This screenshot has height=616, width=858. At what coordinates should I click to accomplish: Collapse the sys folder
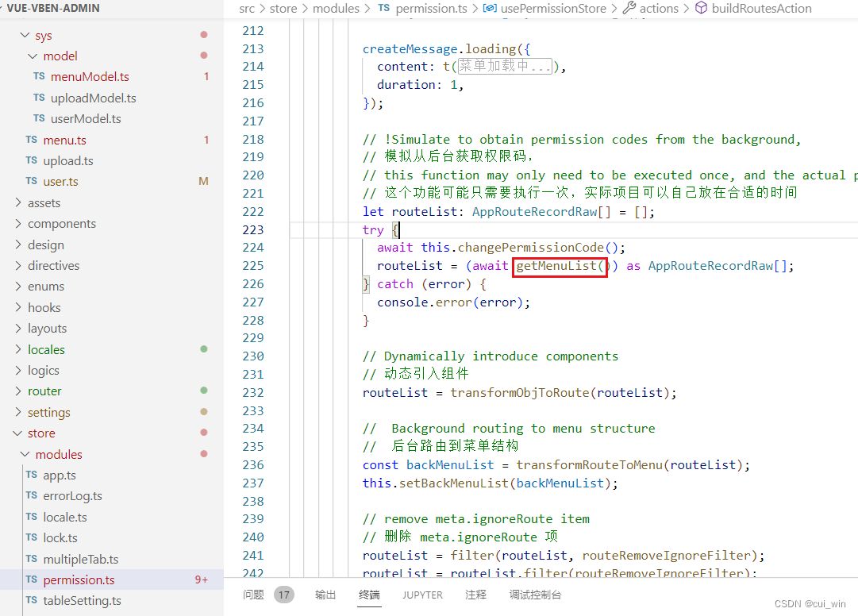pyautogui.click(x=25, y=35)
